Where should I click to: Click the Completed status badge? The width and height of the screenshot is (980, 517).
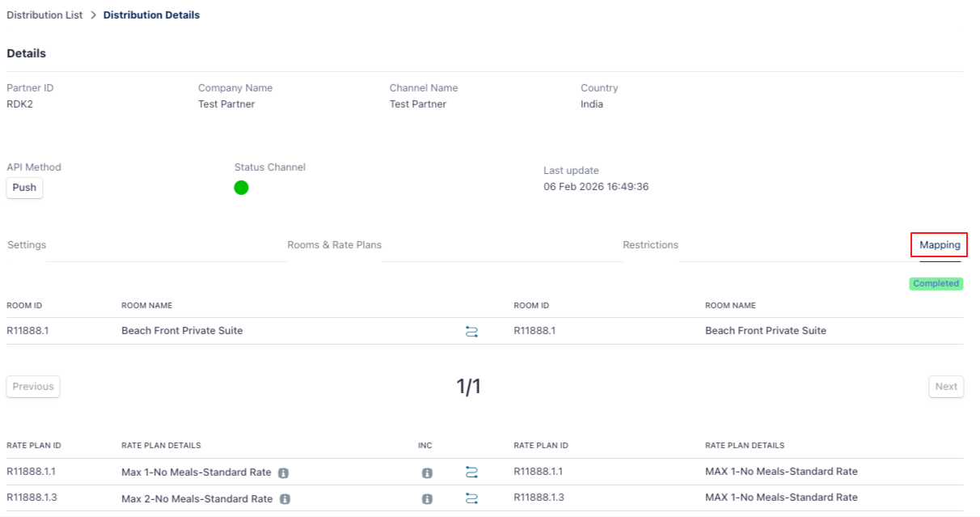coord(936,284)
